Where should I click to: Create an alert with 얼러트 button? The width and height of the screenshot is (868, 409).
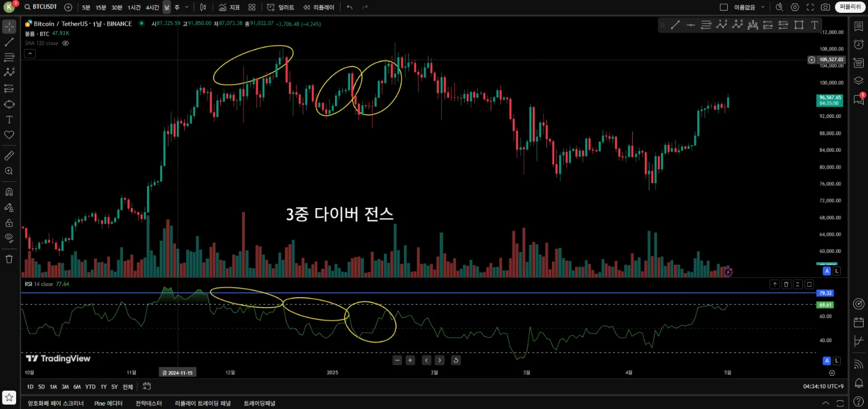tap(280, 7)
